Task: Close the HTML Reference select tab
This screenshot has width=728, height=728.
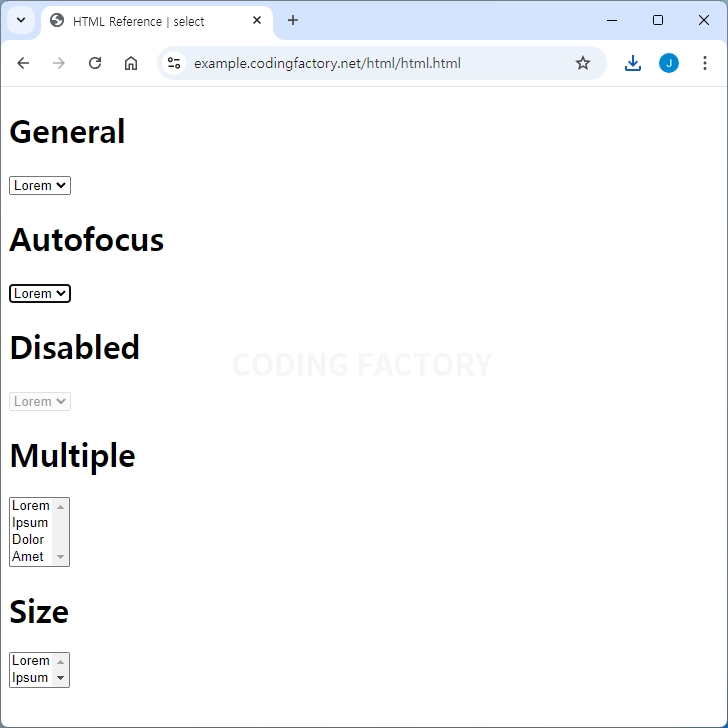Action: click(257, 20)
